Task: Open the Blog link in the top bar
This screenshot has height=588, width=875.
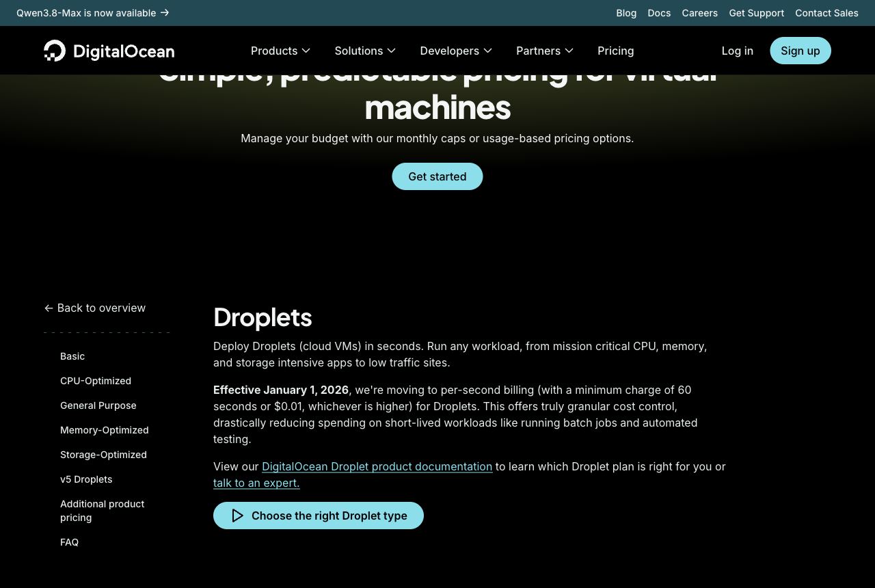Action: 626,13
